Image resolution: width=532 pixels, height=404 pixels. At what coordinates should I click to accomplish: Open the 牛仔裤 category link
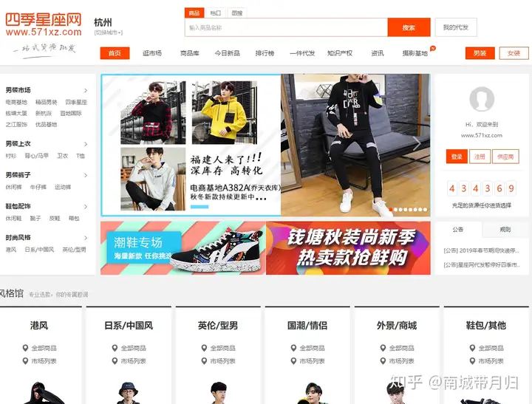point(38,187)
